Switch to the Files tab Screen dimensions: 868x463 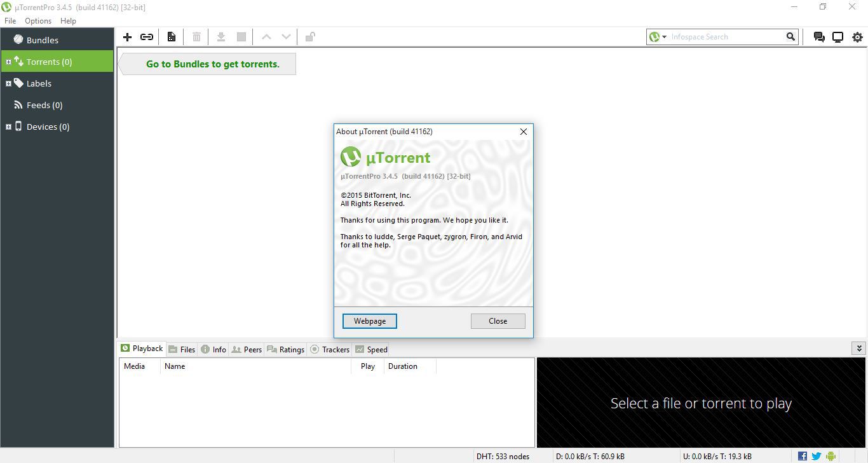point(182,349)
